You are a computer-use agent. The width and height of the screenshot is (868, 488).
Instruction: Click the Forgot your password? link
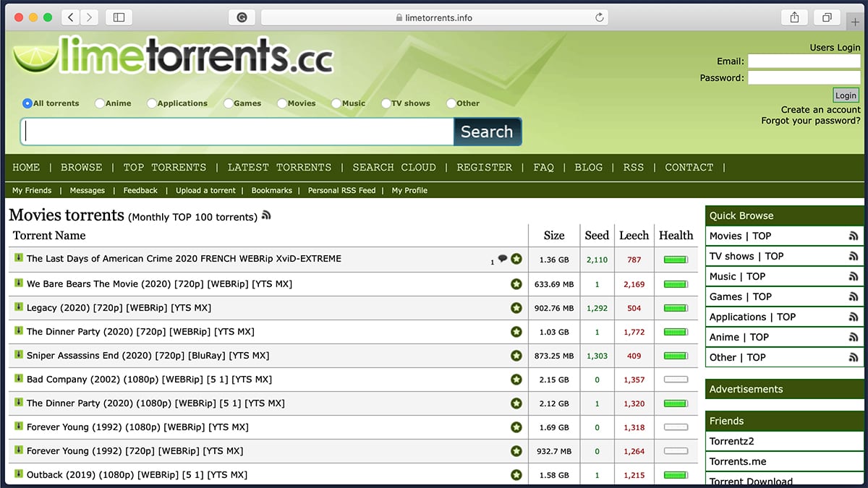point(811,121)
